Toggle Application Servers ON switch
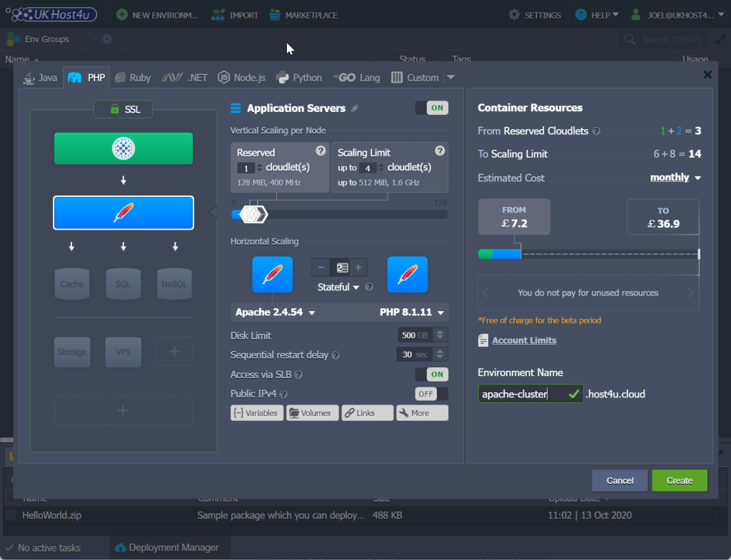 pyautogui.click(x=432, y=108)
